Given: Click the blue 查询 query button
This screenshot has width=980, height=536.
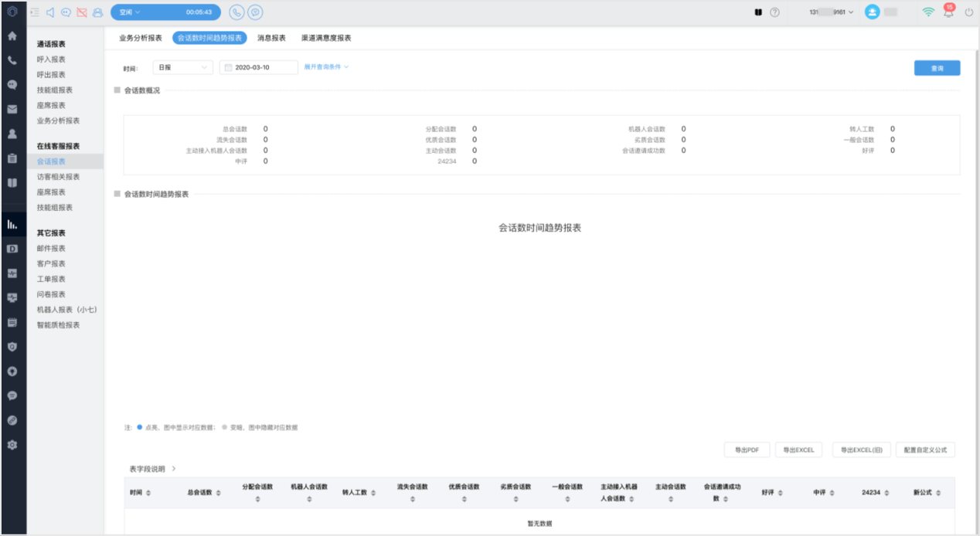Looking at the screenshot, I should click(x=937, y=68).
